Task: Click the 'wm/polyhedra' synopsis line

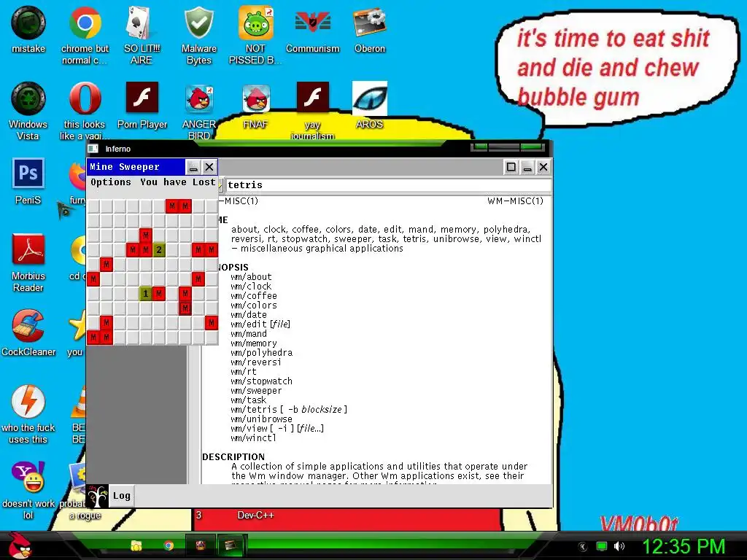Action: point(262,353)
